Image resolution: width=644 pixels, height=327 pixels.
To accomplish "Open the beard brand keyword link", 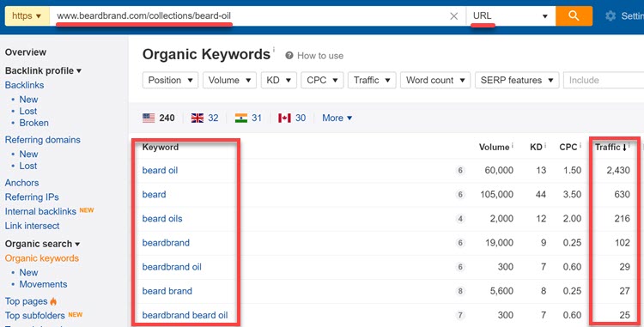I will point(167,291).
